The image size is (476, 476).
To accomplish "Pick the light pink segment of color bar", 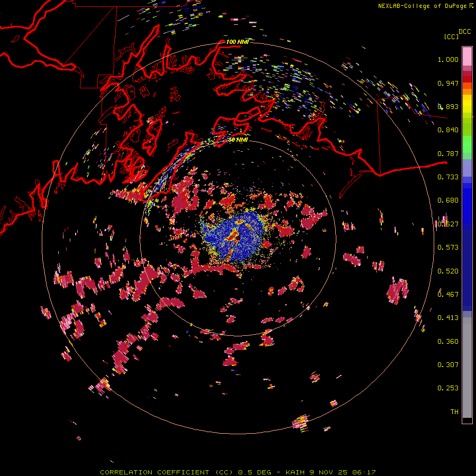I will tap(467, 56).
